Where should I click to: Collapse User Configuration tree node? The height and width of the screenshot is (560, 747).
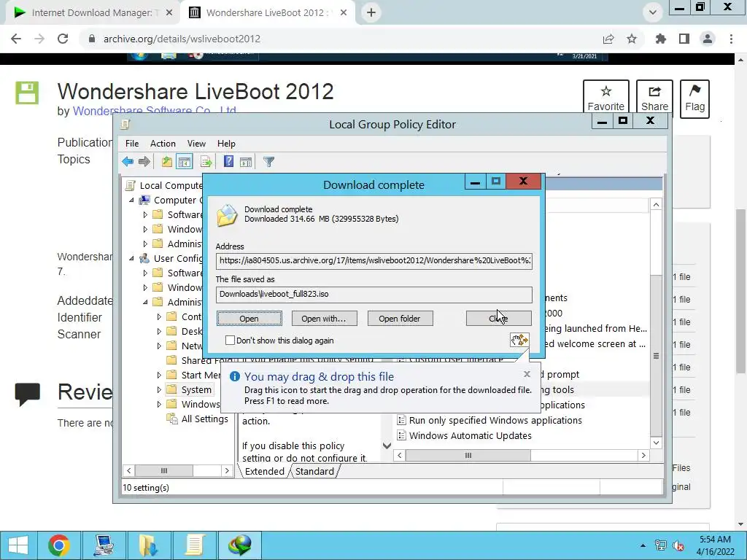(x=131, y=258)
